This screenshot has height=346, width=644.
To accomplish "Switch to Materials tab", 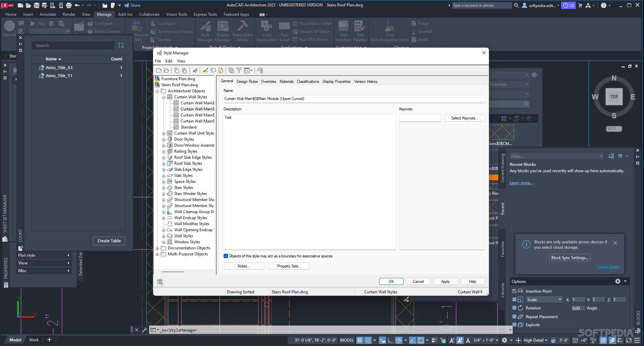I will pos(286,82).
